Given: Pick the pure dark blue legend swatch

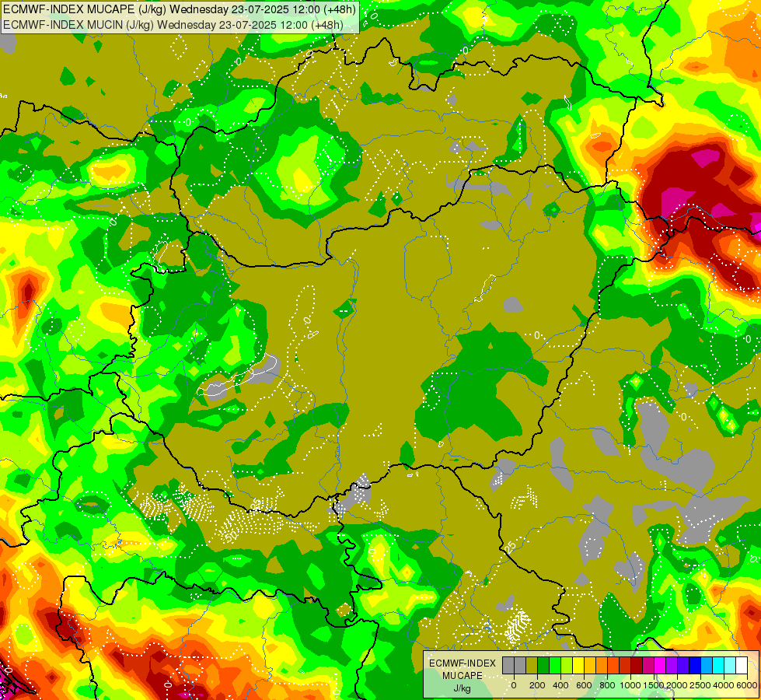Looking at the screenshot, I should pos(695,665).
